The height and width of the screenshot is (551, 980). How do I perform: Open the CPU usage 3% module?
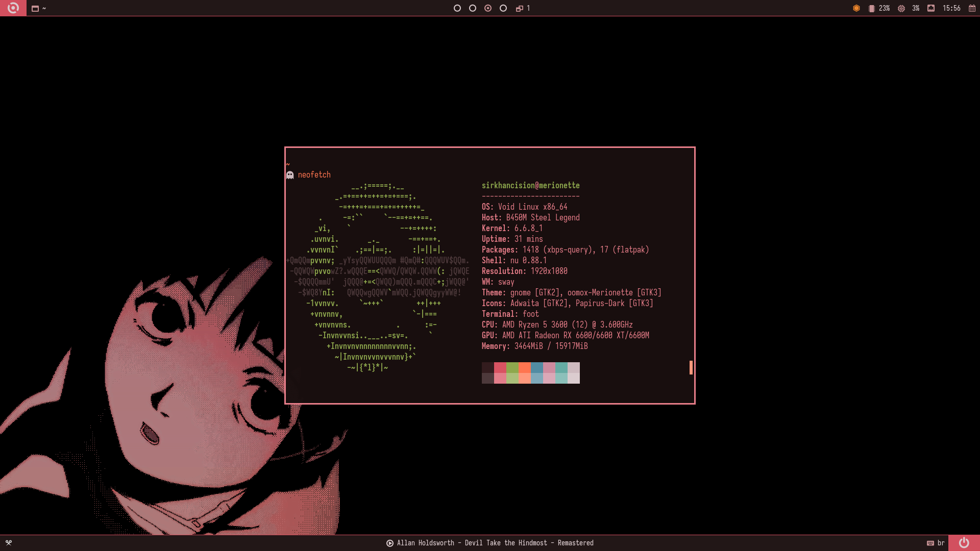click(910, 8)
